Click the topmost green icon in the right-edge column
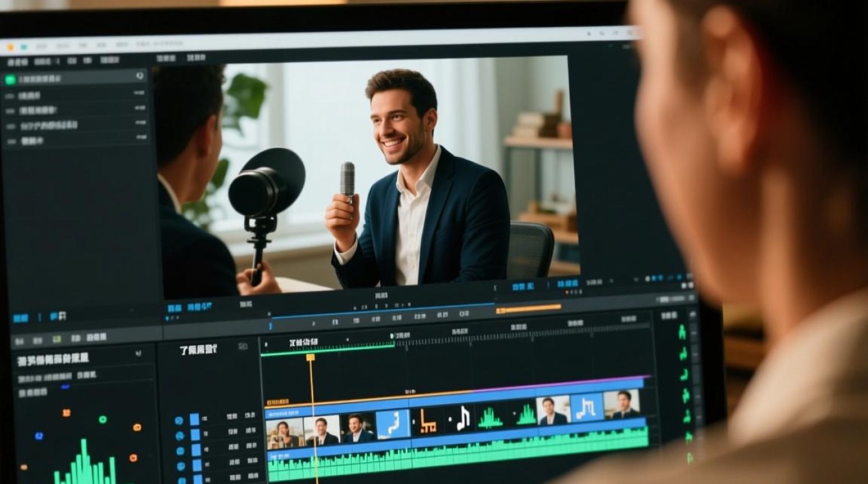Viewport: 868px width, 484px height. (682, 332)
